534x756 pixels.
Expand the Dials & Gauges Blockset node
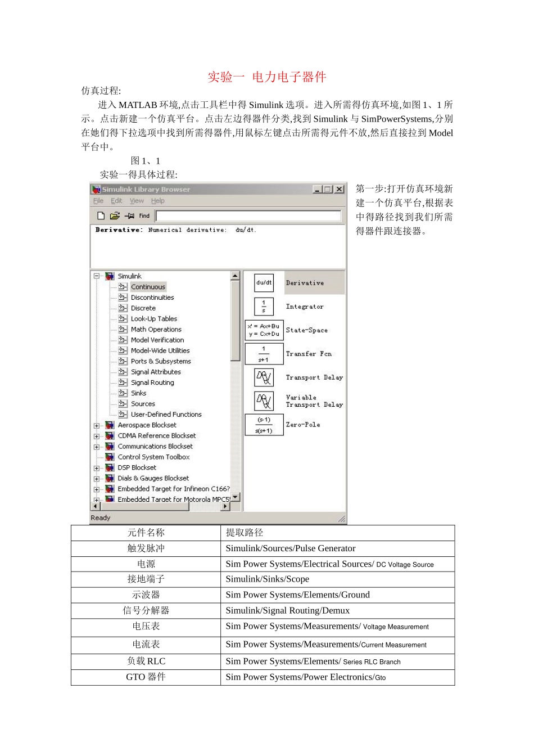click(97, 479)
